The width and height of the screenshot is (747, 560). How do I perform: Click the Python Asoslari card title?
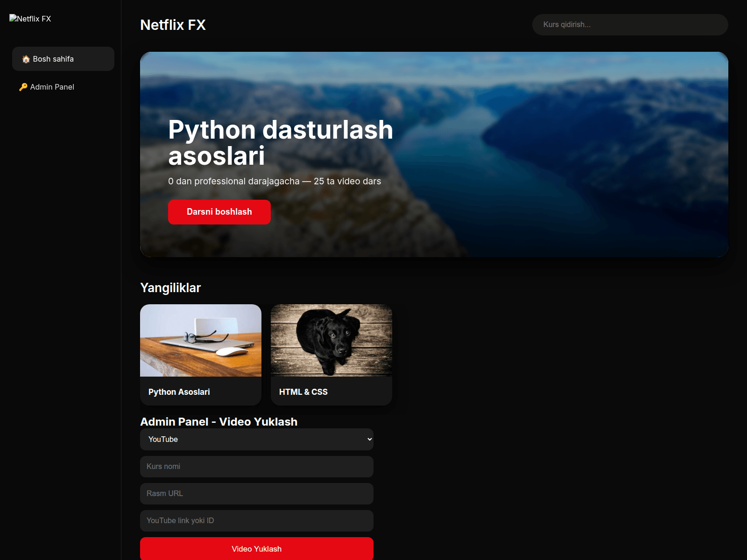[x=179, y=392]
